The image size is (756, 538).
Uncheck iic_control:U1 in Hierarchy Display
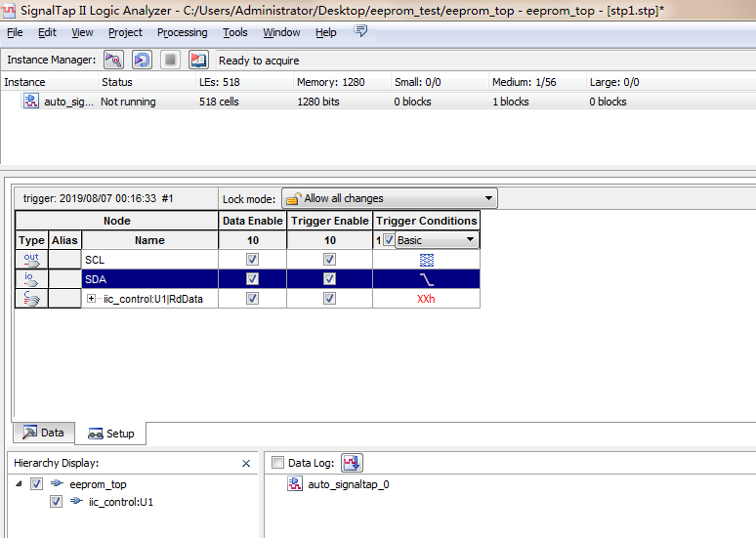coord(56,501)
